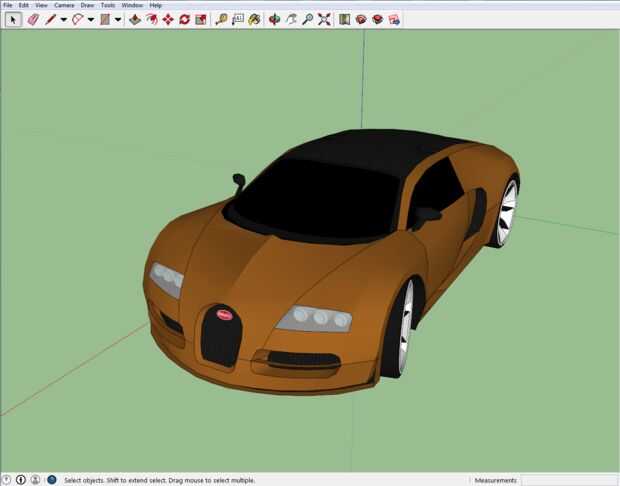Choose the Move tool
Viewport: 620px width, 486px height.
pos(168,19)
